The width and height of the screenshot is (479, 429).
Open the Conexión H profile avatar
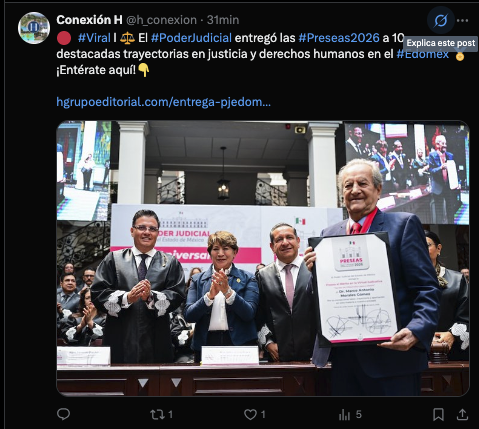(x=34, y=28)
